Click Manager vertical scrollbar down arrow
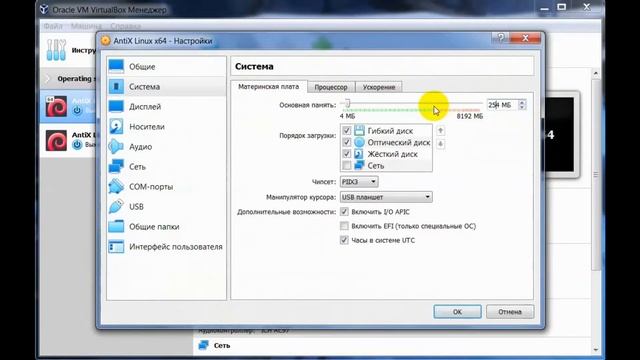640x360 pixels. tap(596, 350)
